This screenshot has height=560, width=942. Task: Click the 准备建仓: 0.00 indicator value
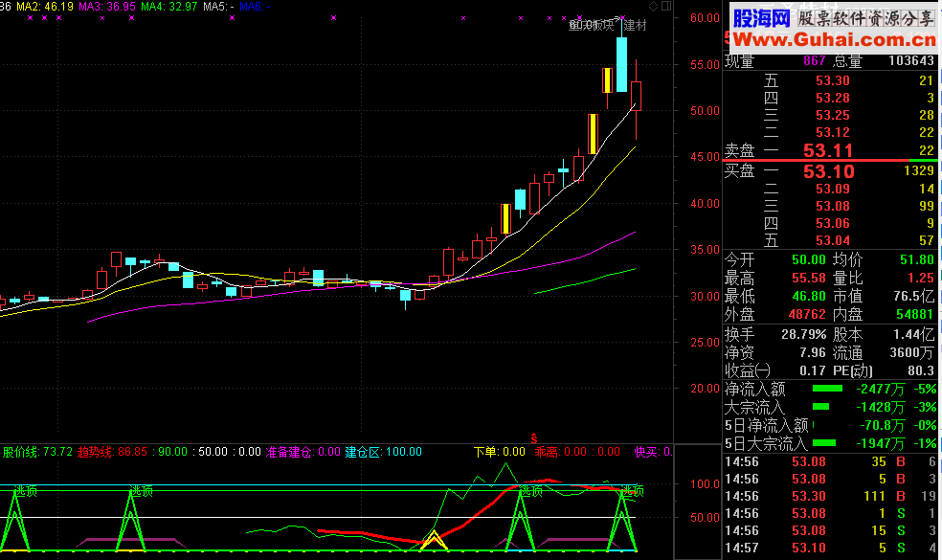303,452
